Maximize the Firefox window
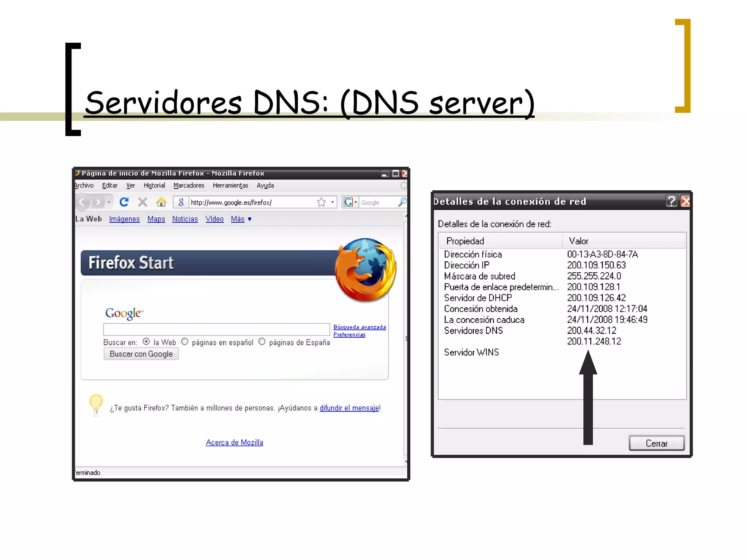Viewport: 747px width, 560px height. point(395,174)
